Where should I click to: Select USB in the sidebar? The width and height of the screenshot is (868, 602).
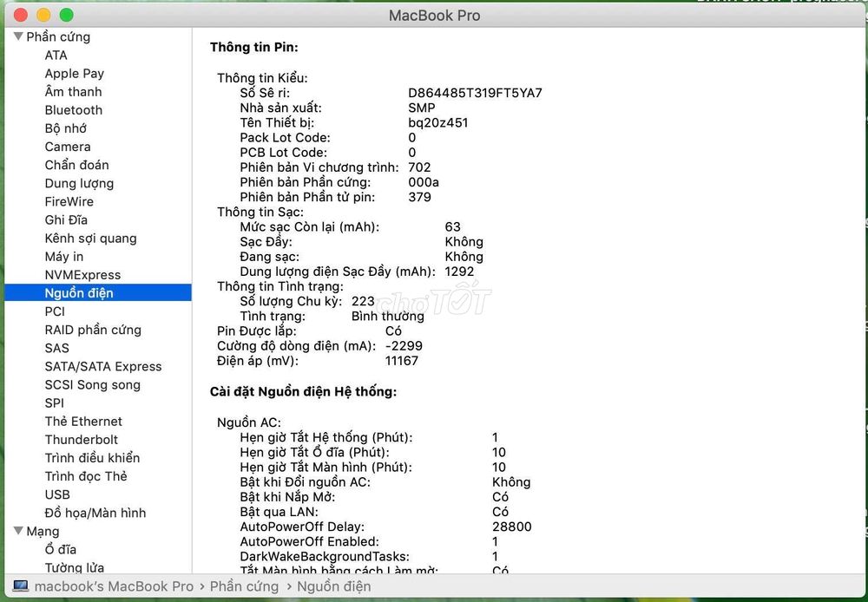tap(57, 494)
